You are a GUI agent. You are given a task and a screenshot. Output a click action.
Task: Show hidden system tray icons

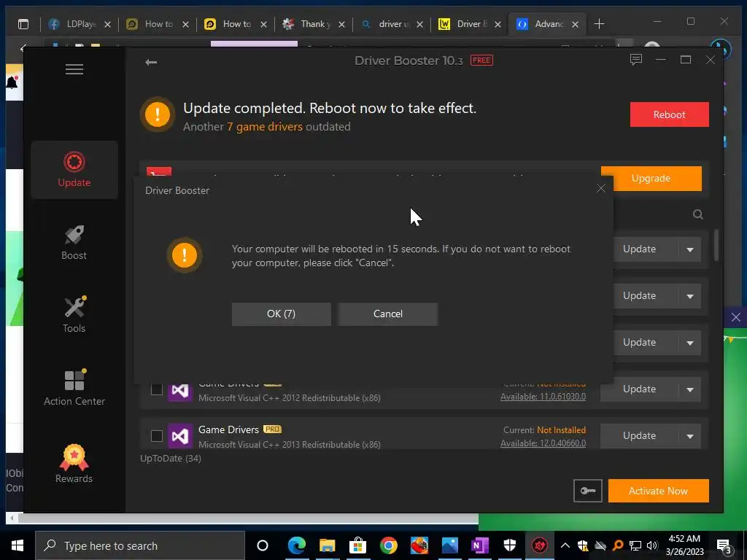565,545
